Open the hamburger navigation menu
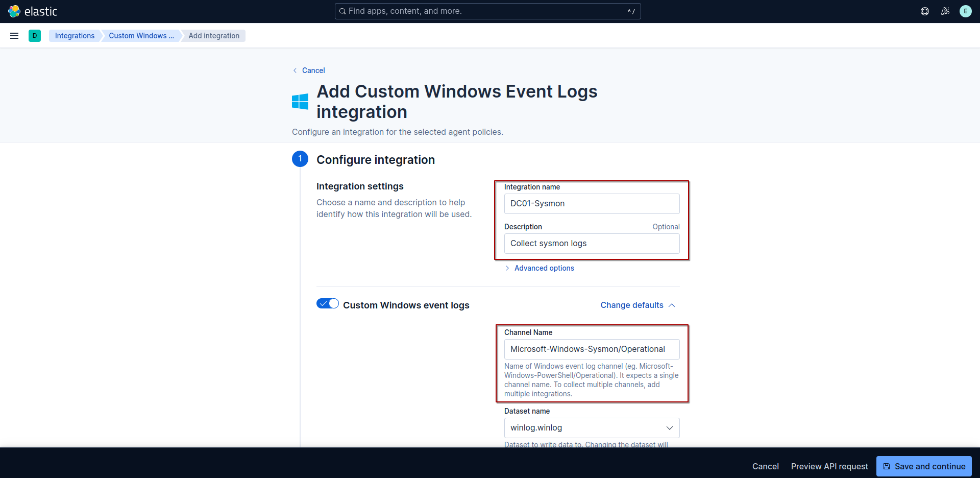The width and height of the screenshot is (980, 478). point(14,36)
